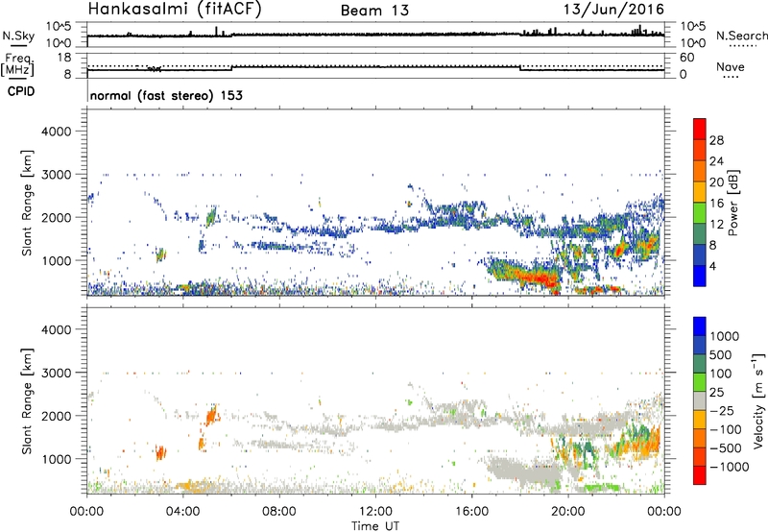Click the Time UT axis label
The image size is (768, 532).
[x=375, y=525]
